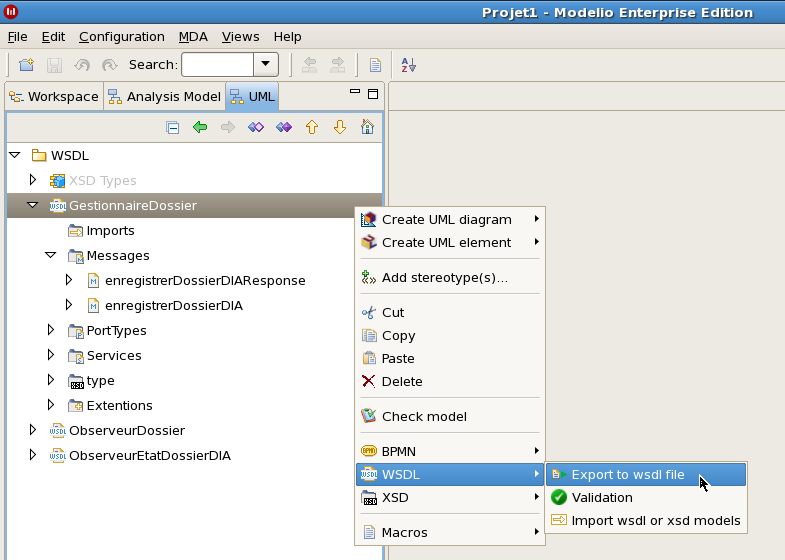Click the redo toolbar icon
785x560 pixels.
click(x=109, y=65)
